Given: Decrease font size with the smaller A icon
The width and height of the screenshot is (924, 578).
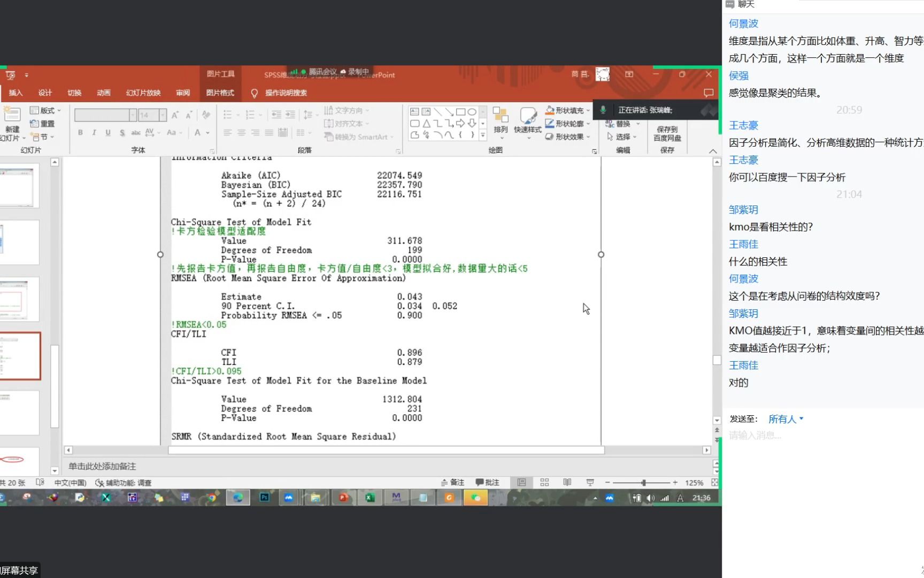Looking at the screenshot, I should pyautogui.click(x=189, y=115).
